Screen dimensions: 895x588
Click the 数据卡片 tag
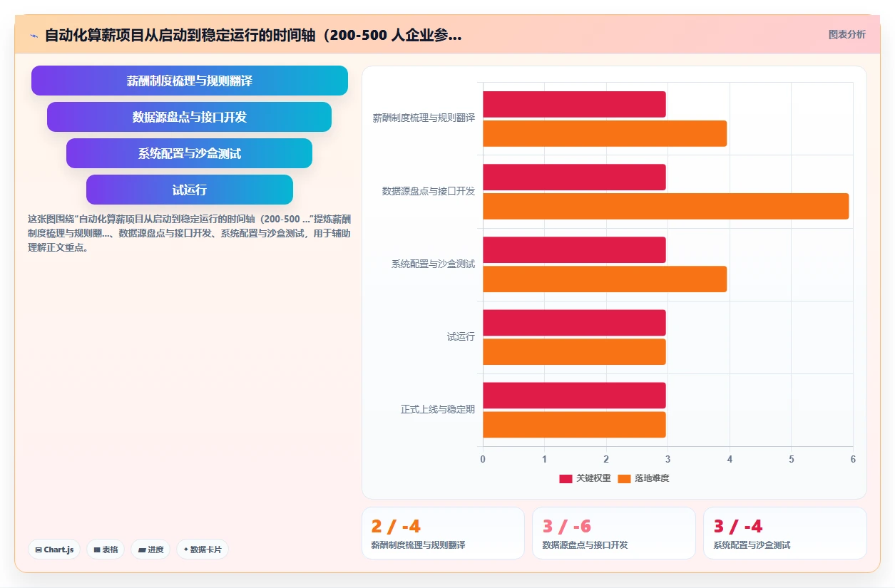(203, 550)
